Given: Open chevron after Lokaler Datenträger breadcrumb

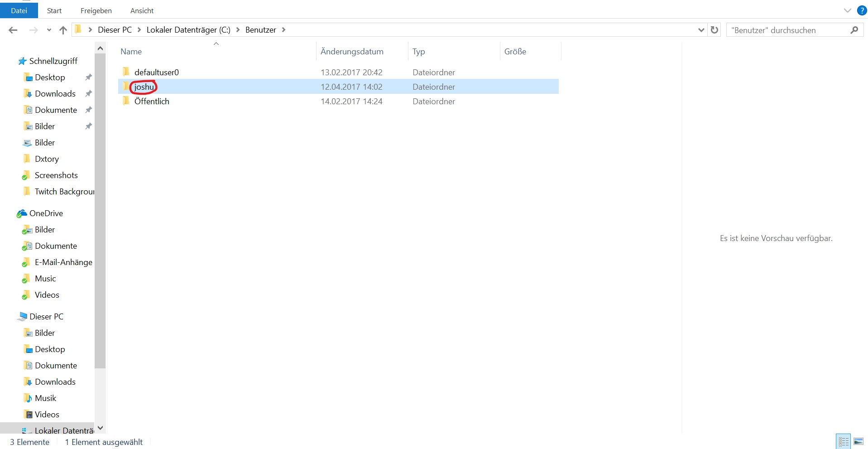Looking at the screenshot, I should click(238, 30).
